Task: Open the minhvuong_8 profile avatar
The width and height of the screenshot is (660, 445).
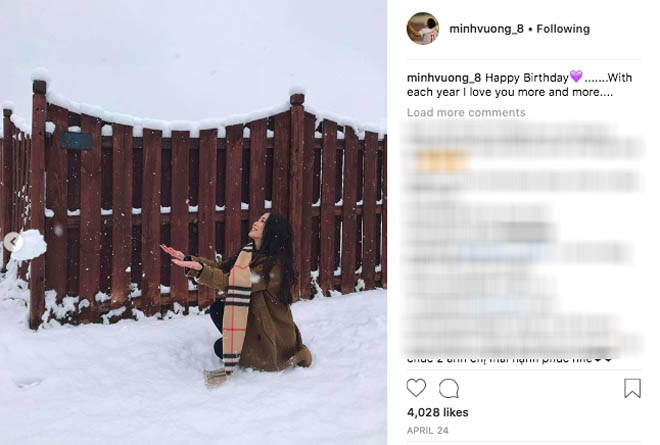Action: click(423, 29)
